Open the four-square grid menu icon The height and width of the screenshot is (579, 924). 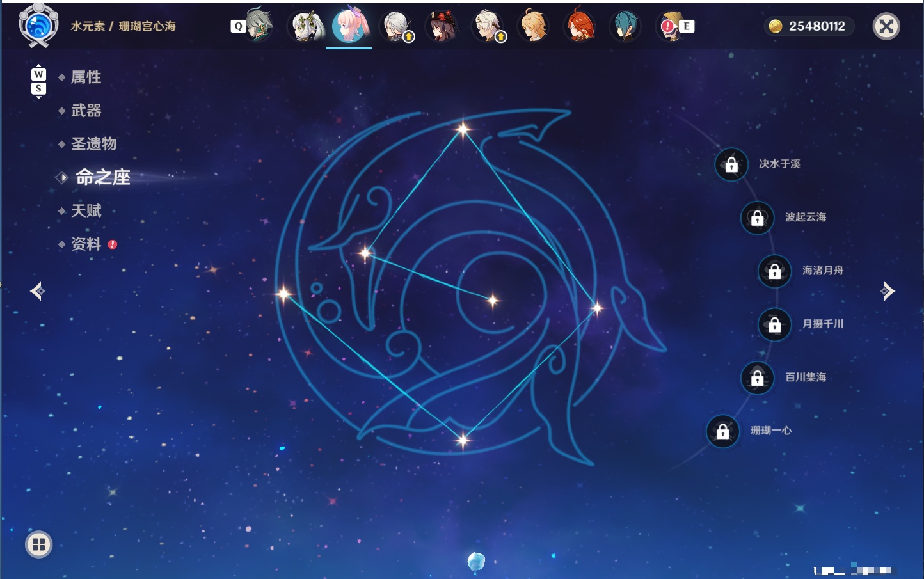[38, 544]
